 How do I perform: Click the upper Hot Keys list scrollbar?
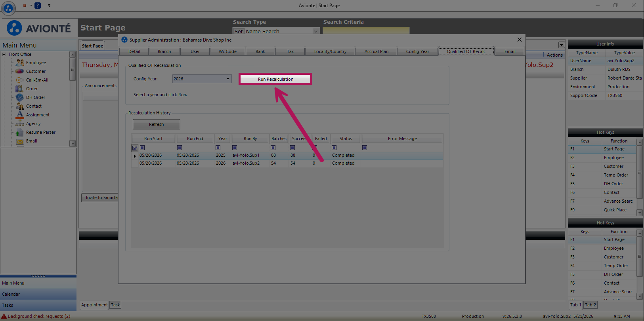(639, 177)
